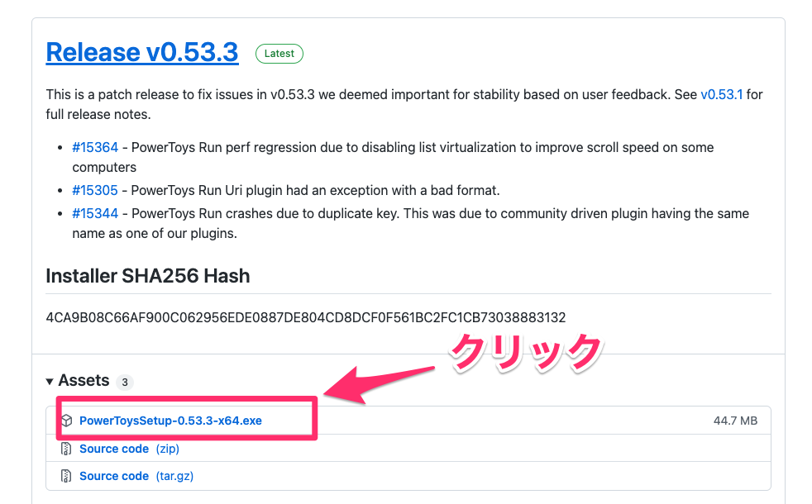Open issue #15305 link
This screenshot has width=812, height=504.
(x=95, y=190)
